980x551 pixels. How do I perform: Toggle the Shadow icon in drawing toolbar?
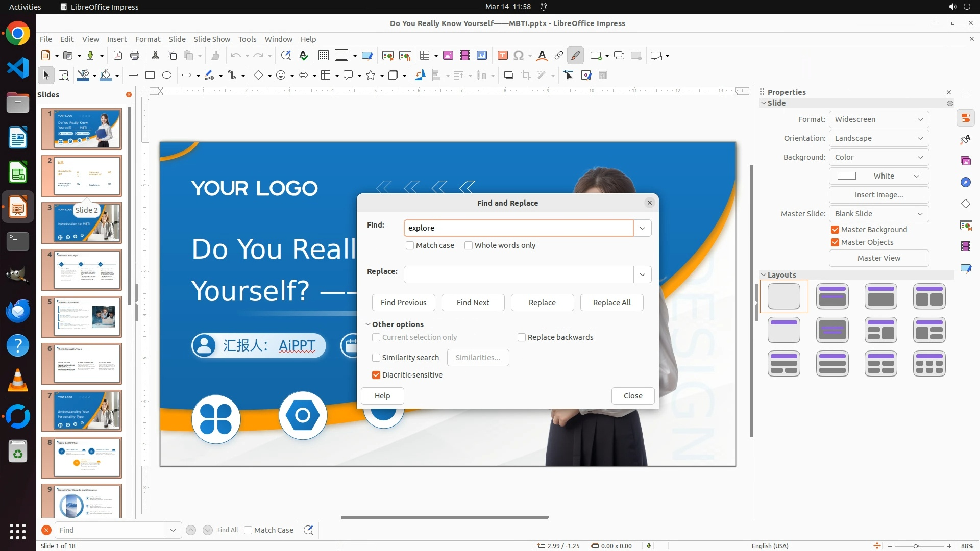pos(508,76)
